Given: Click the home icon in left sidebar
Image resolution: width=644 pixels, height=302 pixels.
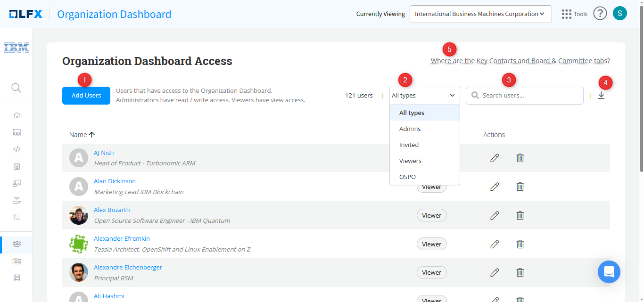Looking at the screenshot, I should (17, 115).
